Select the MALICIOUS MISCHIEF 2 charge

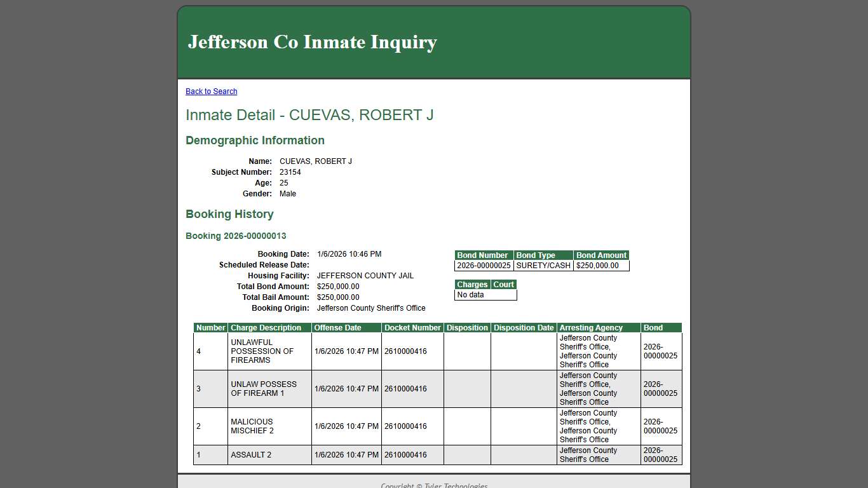coord(252,426)
